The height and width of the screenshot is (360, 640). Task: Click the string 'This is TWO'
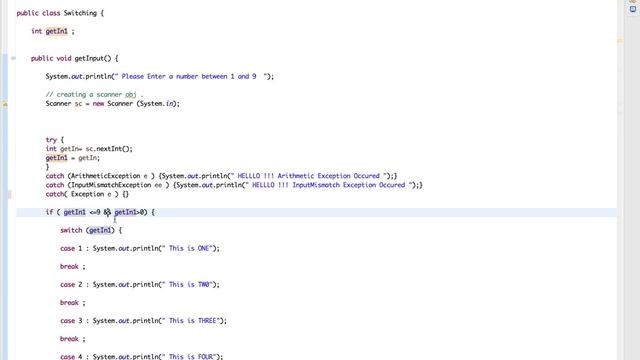click(189, 284)
